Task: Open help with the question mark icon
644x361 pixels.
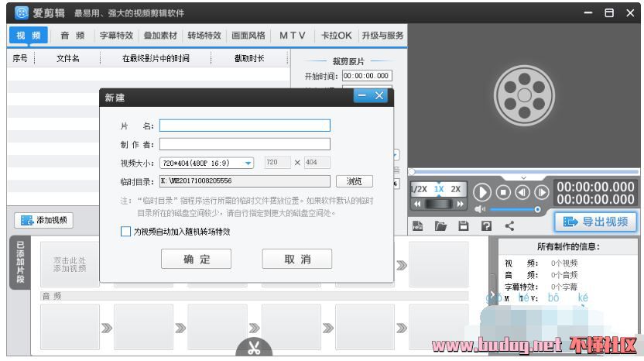Action: tap(486, 225)
